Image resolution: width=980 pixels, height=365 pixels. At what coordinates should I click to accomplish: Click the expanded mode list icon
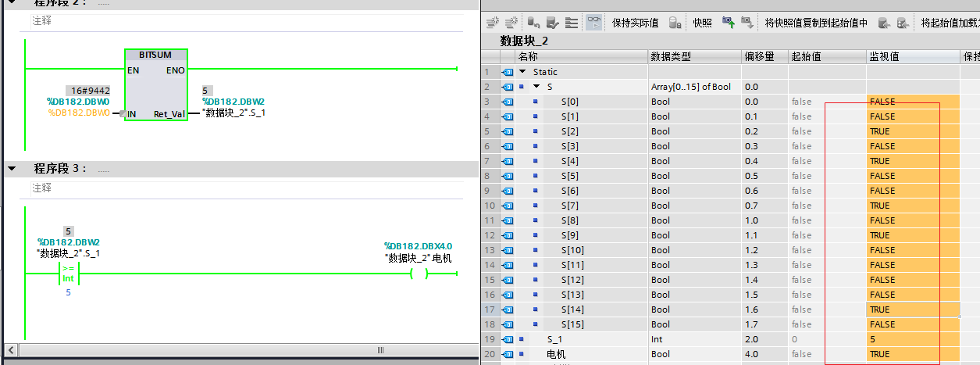pos(572,23)
